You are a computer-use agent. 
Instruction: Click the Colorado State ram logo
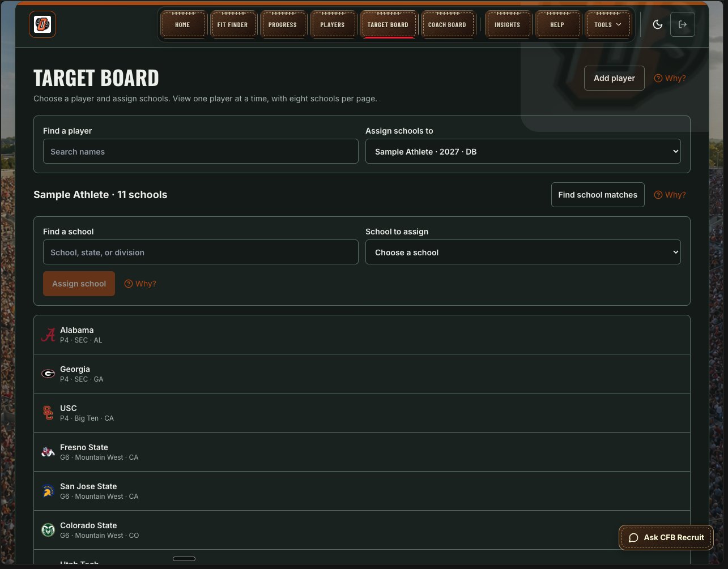point(48,530)
